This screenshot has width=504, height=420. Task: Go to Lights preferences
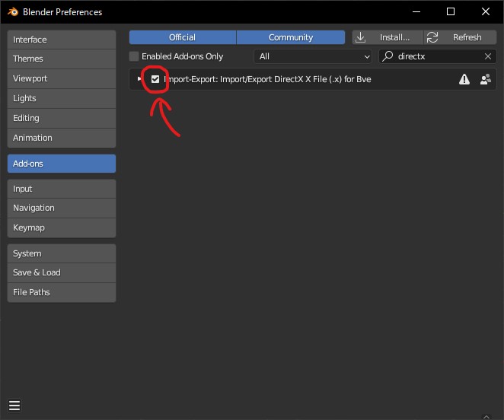tap(62, 98)
